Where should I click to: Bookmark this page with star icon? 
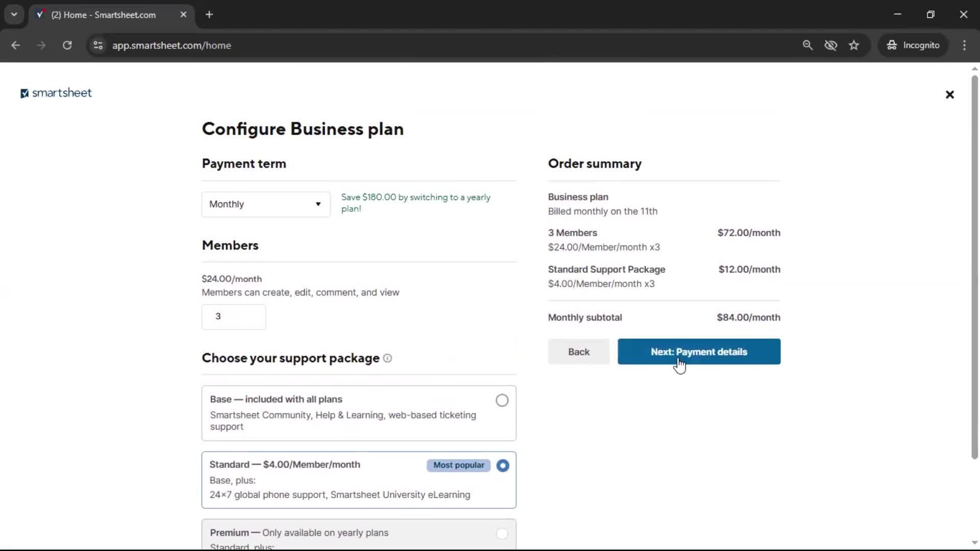(x=854, y=45)
